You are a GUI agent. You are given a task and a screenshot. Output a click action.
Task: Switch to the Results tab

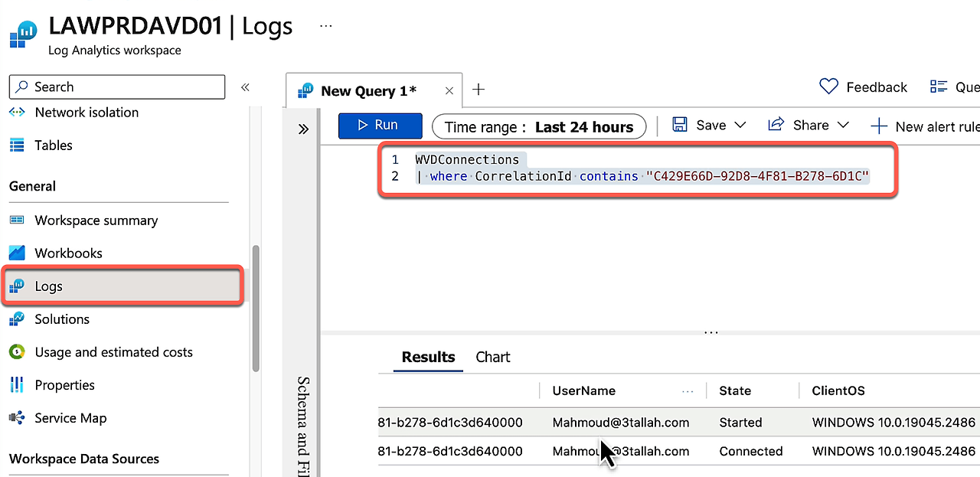(x=428, y=357)
